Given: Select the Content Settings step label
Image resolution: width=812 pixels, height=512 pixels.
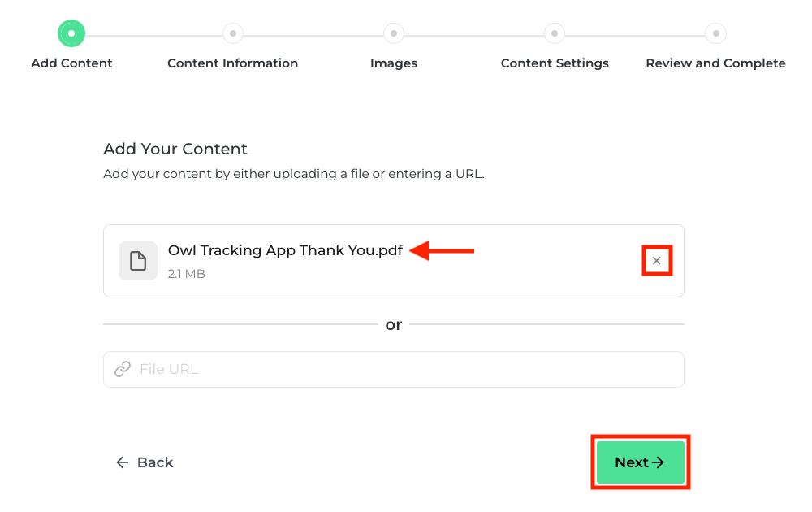Looking at the screenshot, I should point(555,63).
